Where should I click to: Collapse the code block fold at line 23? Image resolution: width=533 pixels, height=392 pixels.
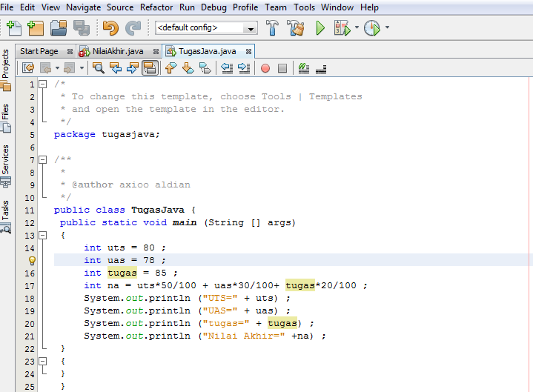[x=42, y=361]
